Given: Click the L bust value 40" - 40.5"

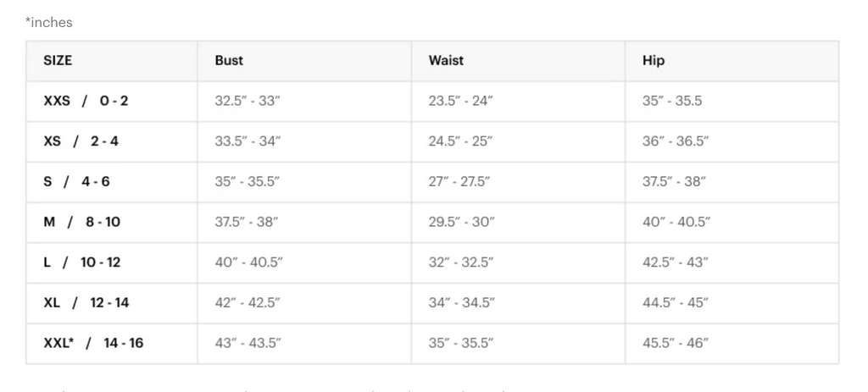Looking at the screenshot, I should click(x=249, y=262).
